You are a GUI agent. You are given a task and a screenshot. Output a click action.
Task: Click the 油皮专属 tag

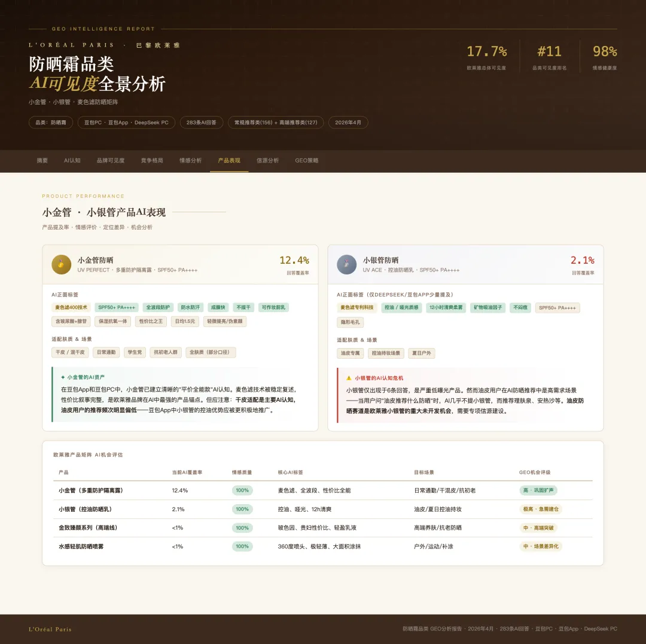click(x=350, y=353)
